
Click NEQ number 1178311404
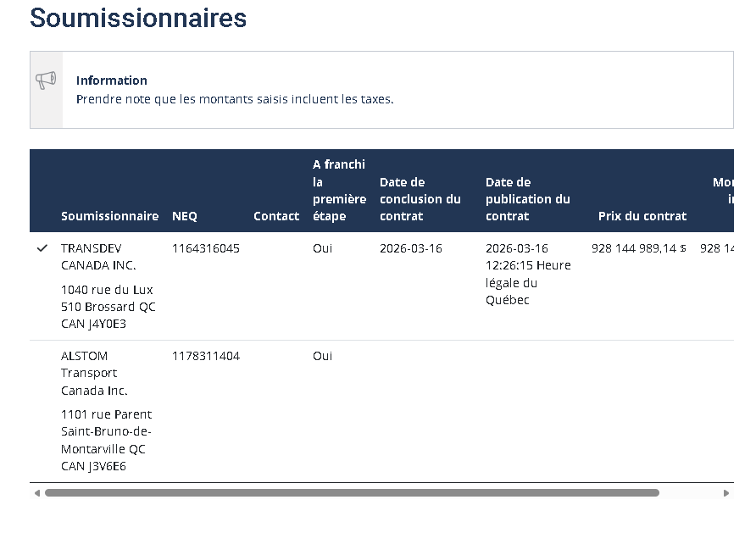click(206, 356)
